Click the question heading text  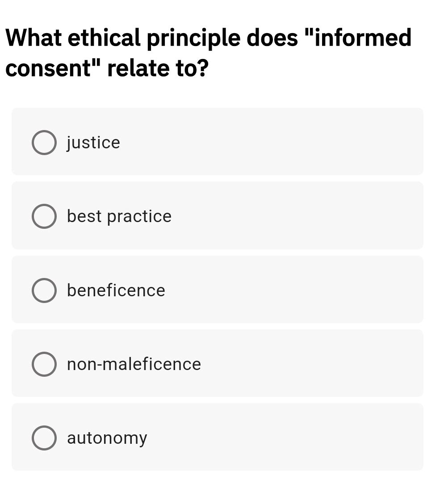coord(208,52)
